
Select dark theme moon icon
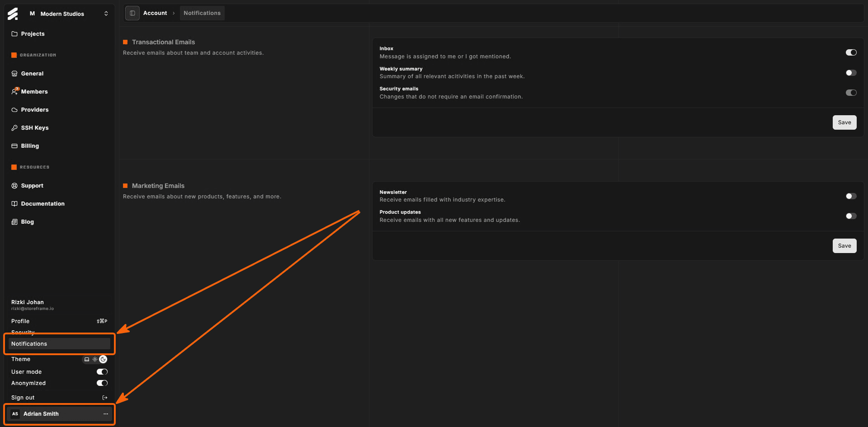point(103,360)
